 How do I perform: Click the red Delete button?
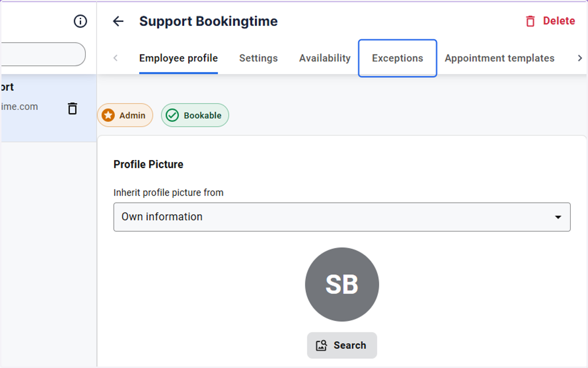(550, 21)
